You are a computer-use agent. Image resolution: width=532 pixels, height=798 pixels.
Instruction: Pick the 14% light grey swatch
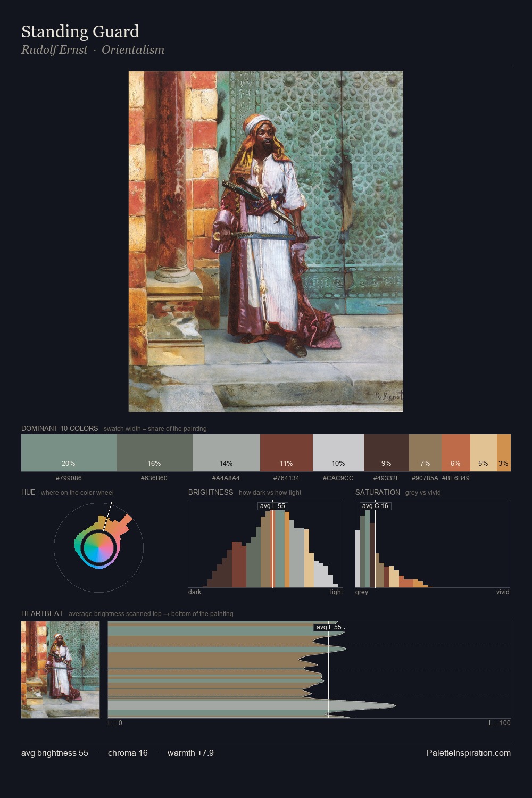click(226, 453)
